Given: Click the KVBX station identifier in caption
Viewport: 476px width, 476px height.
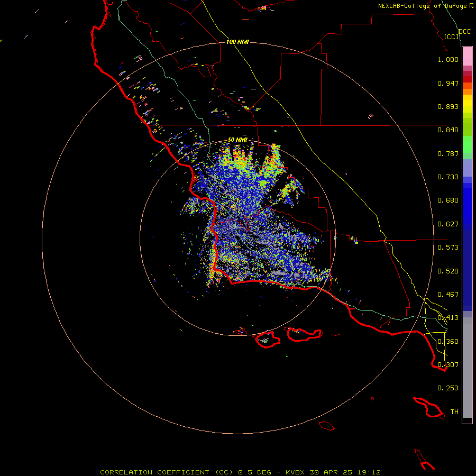Looking at the screenshot, I should pos(295,472).
